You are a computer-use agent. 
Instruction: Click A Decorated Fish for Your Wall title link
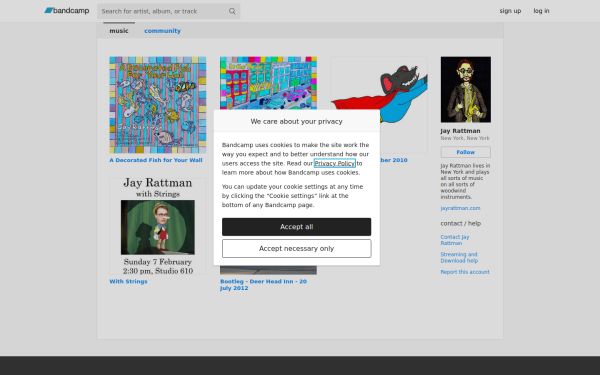pos(156,160)
